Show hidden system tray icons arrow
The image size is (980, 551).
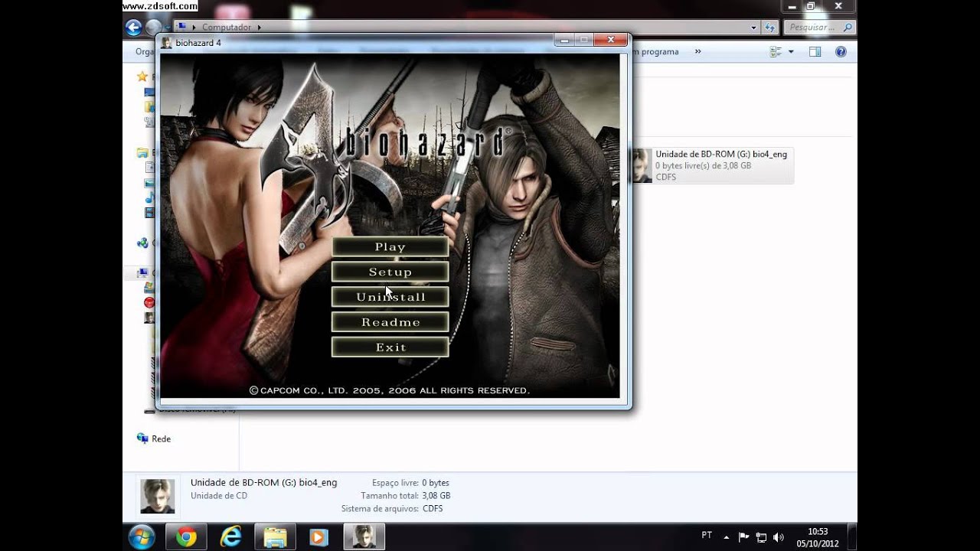pyautogui.click(x=726, y=537)
